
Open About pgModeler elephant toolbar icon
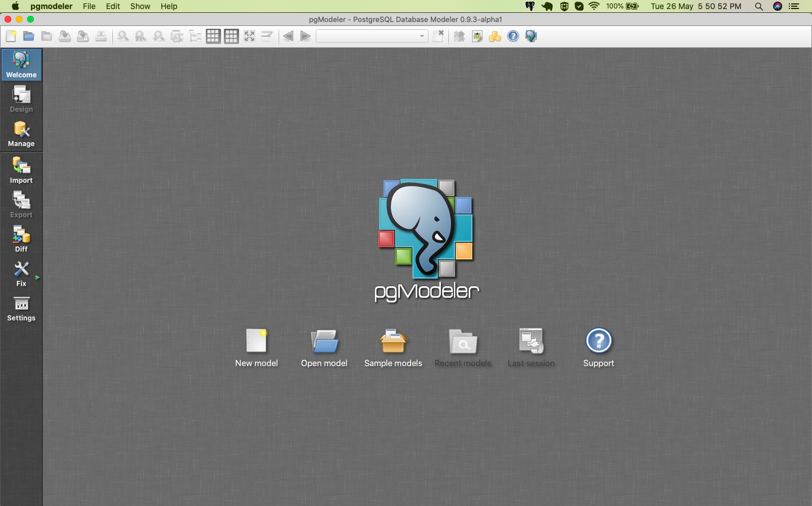click(x=531, y=37)
